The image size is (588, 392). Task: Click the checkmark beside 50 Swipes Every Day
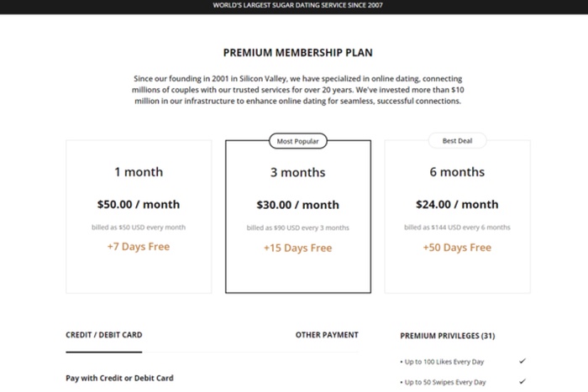522,382
